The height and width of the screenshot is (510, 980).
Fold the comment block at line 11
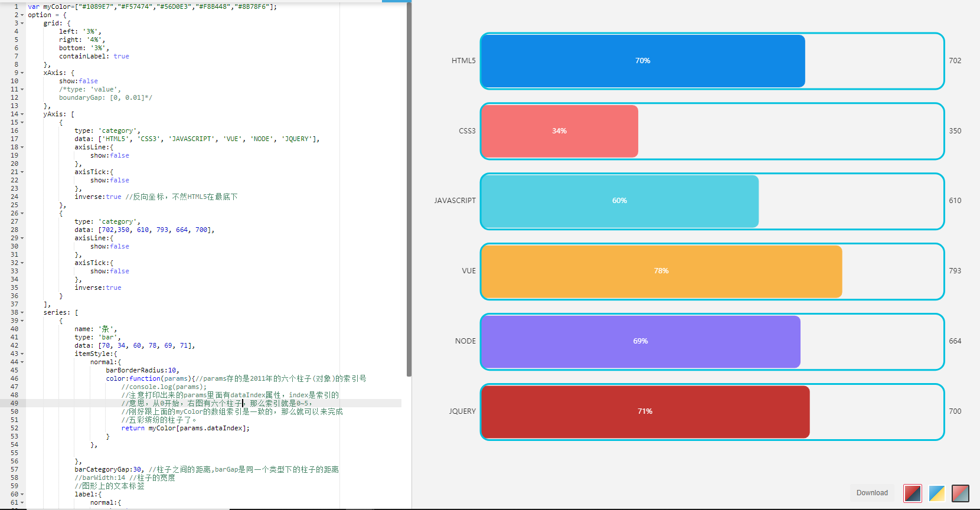point(22,90)
